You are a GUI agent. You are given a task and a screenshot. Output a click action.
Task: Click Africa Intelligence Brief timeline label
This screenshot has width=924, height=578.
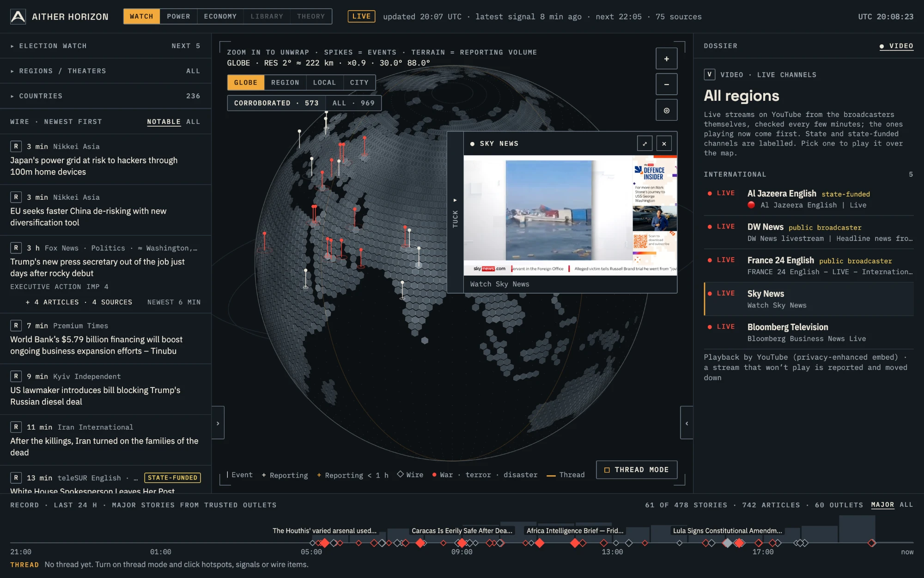coord(575,531)
